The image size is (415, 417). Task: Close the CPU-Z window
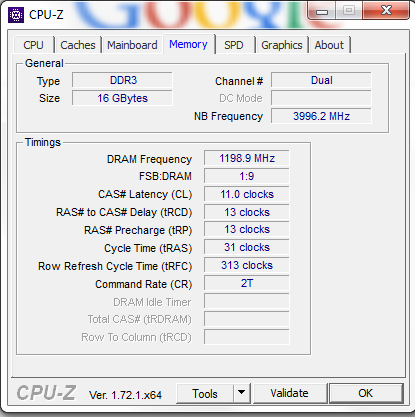pos(386,10)
